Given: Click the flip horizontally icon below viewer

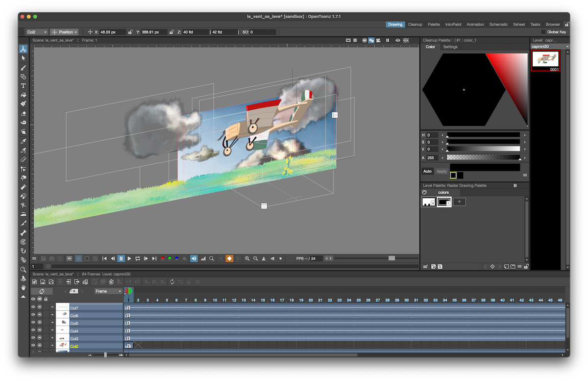Looking at the screenshot, I should pos(264,258).
